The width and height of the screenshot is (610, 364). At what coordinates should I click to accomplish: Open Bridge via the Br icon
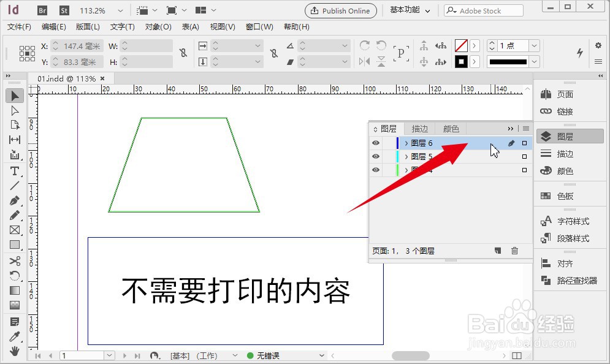coord(42,10)
